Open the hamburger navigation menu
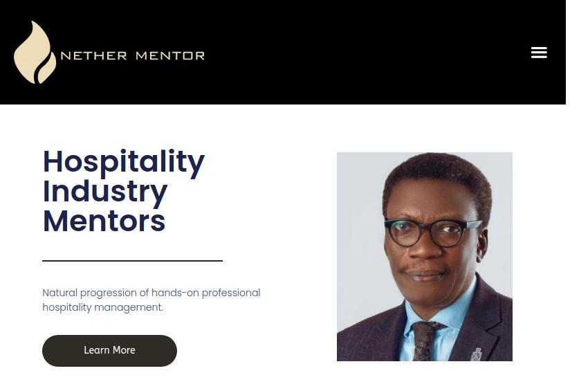The width and height of the screenshot is (588, 391). tap(539, 53)
